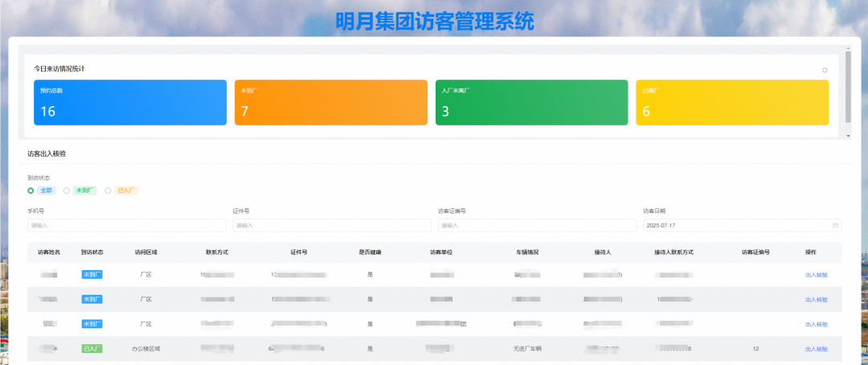Viewport: 868px width, 365px height.
Task: Select the 已入厂 radio button filter
Action: click(x=108, y=191)
